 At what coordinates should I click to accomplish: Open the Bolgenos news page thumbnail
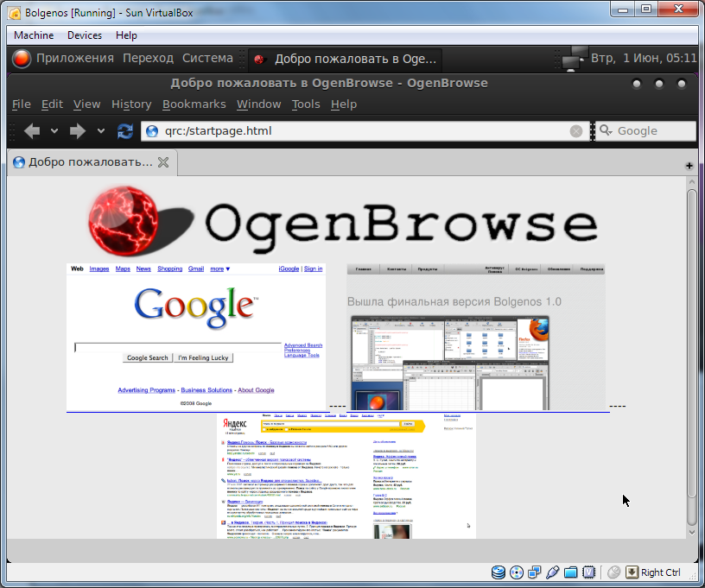(476, 337)
